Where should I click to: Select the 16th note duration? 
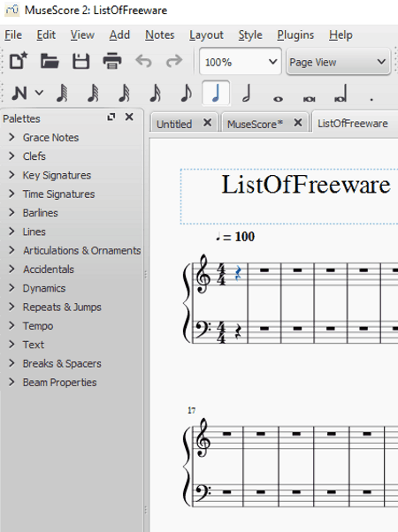(x=155, y=93)
